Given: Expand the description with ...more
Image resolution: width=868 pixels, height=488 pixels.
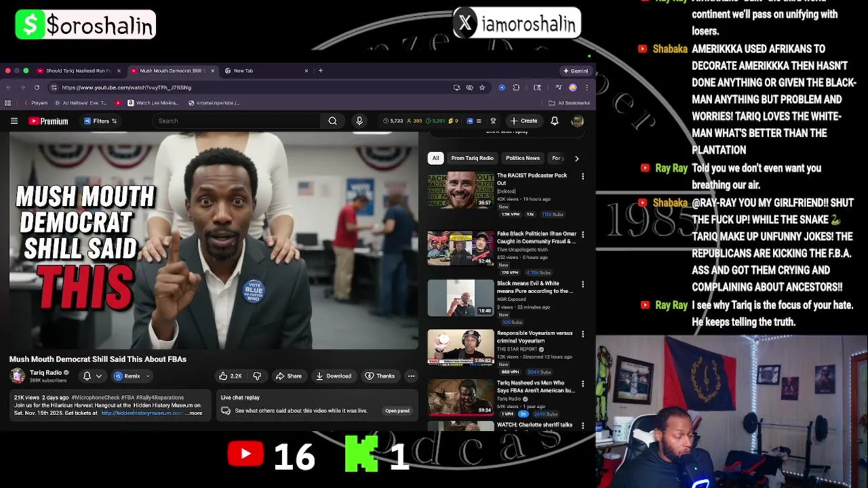Looking at the screenshot, I should coord(195,413).
